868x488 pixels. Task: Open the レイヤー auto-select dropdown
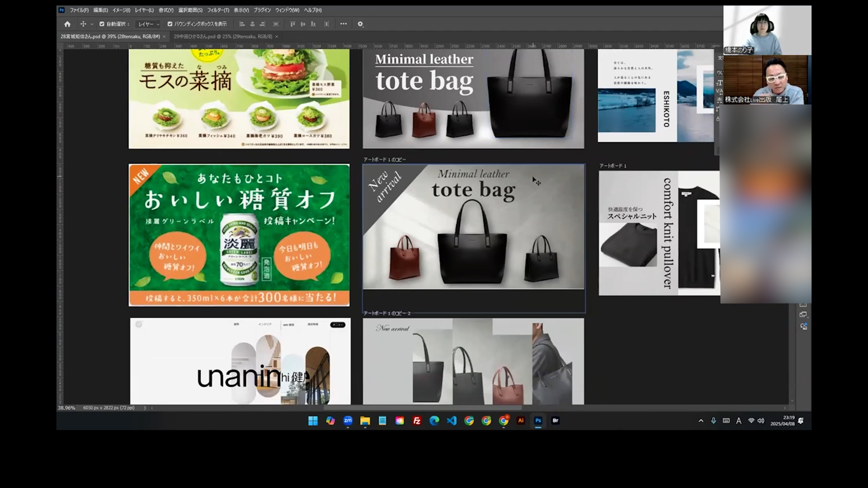pyautogui.click(x=149, y=24)
